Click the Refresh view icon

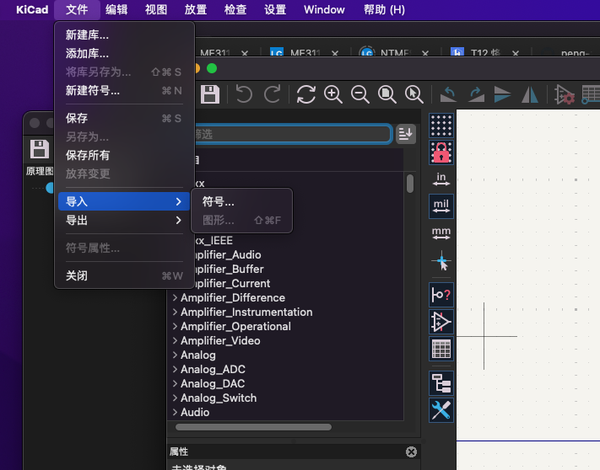pyautogui.click(x=306, y=94)
